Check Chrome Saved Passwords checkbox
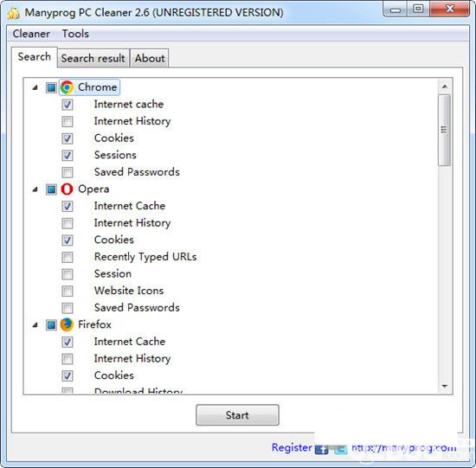 [68, 172]
